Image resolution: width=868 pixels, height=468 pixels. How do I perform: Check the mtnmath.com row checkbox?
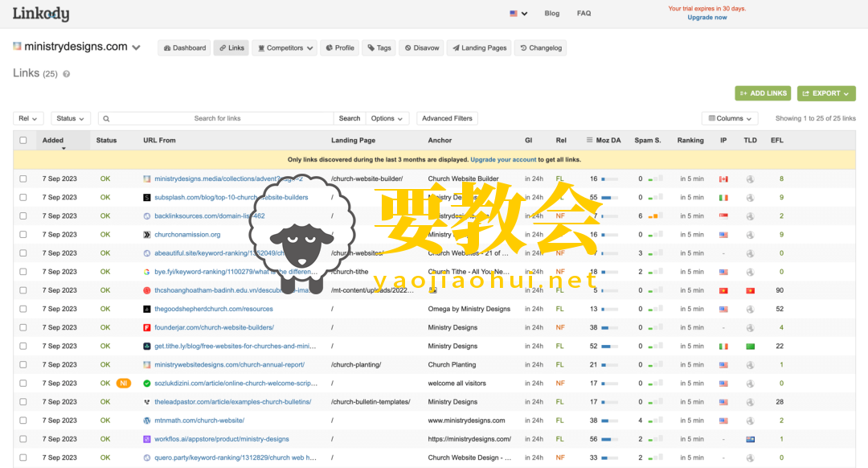tap(23, 421)
